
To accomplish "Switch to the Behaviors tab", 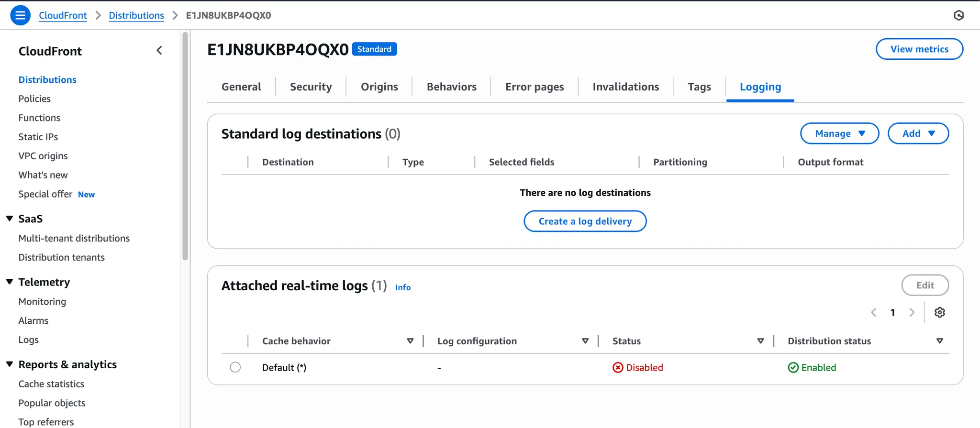I will coord(451,87).
